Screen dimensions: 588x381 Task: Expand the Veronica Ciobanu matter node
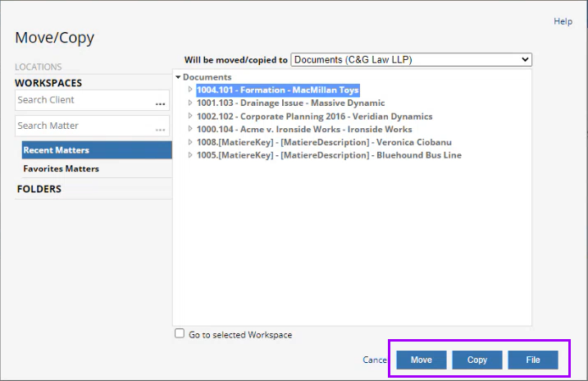pyautogui.click(x=190, y=142)
